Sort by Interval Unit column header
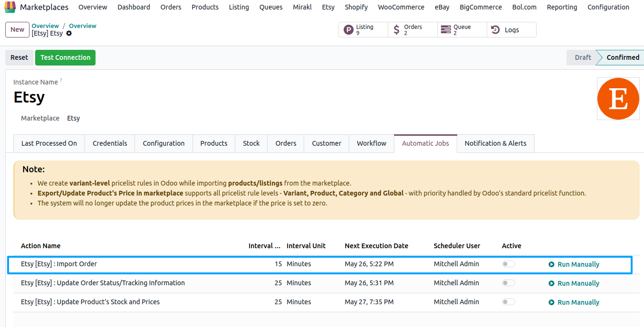The width and height of the screenshot is (644, 327). point(306,246)
